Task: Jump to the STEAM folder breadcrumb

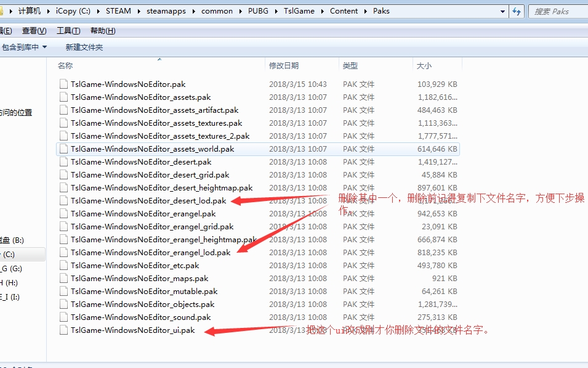Action: (118, 11)
